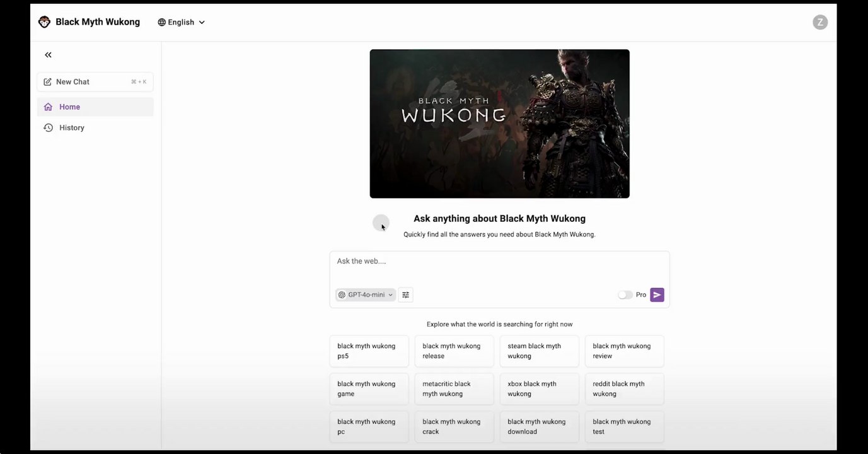Image resolution: width=868 pixels, height=454 pixels.
Task: Submit the question with purple send button
Action: coord(657,294)
